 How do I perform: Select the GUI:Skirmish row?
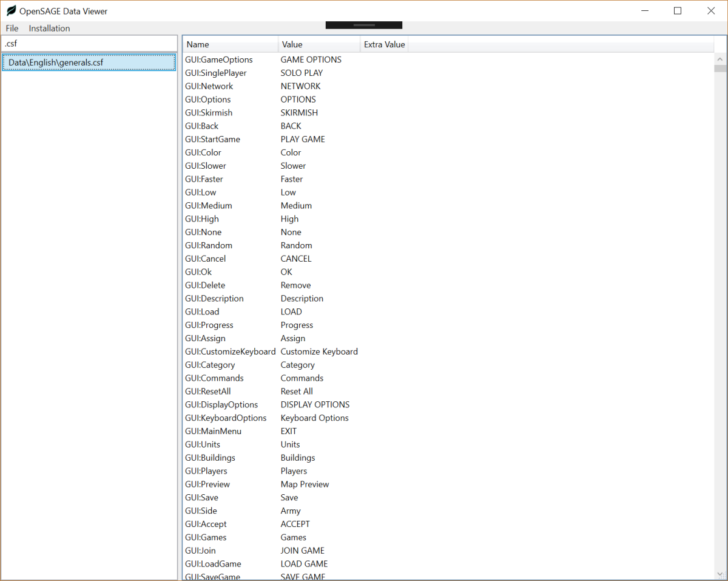tap(449, 113)
